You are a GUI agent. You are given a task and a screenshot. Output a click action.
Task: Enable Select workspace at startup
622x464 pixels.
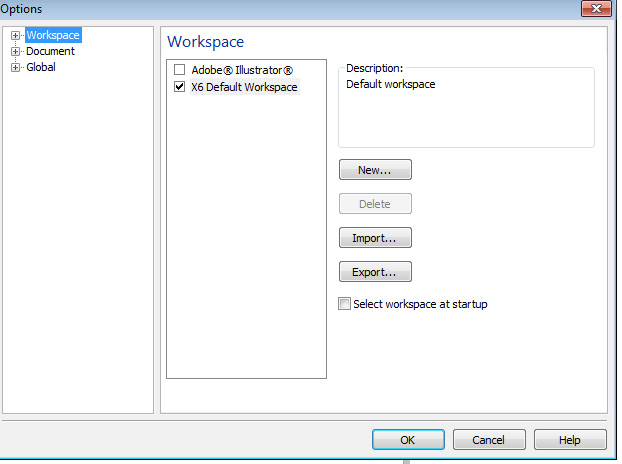pyautogui.click(x=344, y=304)
